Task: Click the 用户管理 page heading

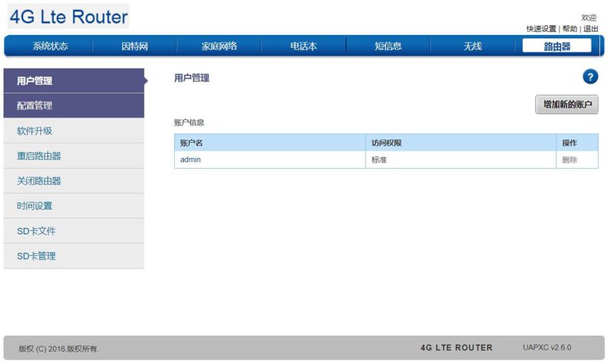Action: point(192,78)
